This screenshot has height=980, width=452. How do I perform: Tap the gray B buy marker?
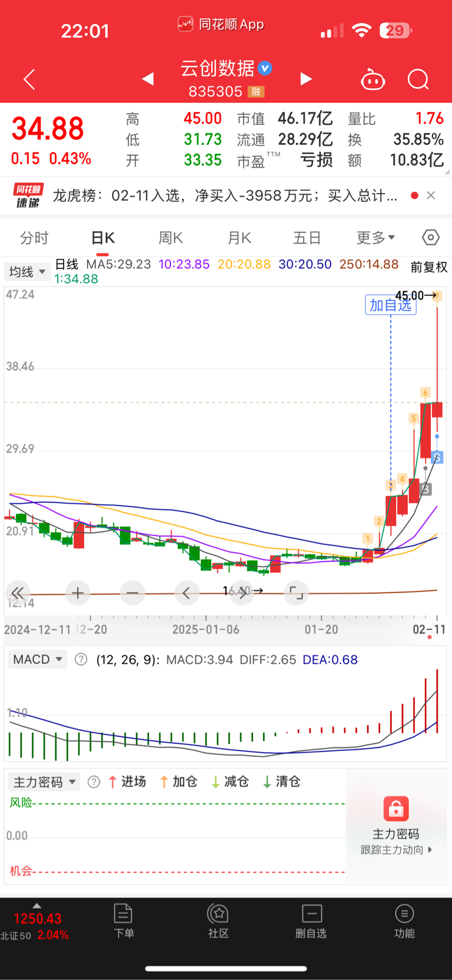(x=426, y=489)
